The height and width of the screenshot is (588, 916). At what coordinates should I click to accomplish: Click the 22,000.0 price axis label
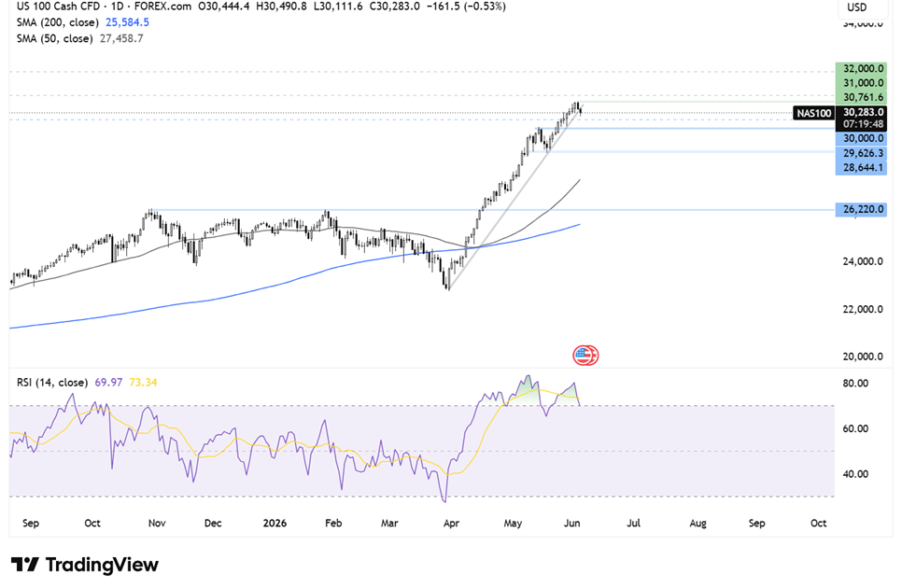(862, 309)
